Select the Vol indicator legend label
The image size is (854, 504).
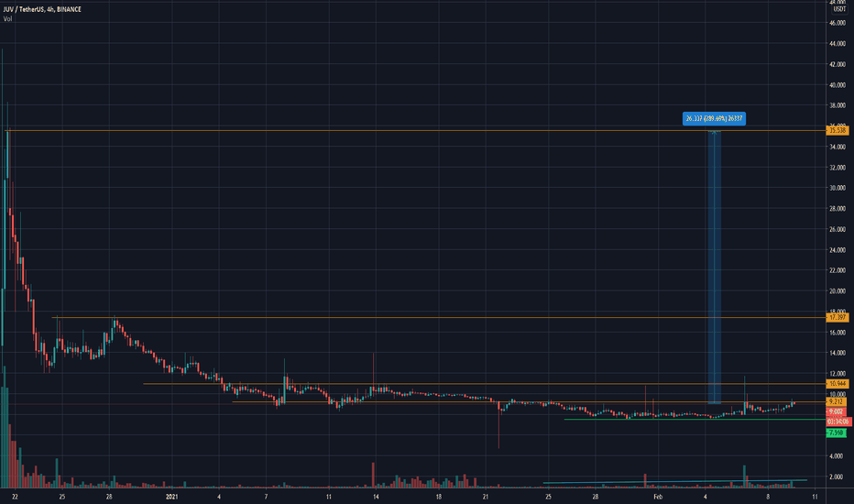pyautogui.click(x=7, y=18)
